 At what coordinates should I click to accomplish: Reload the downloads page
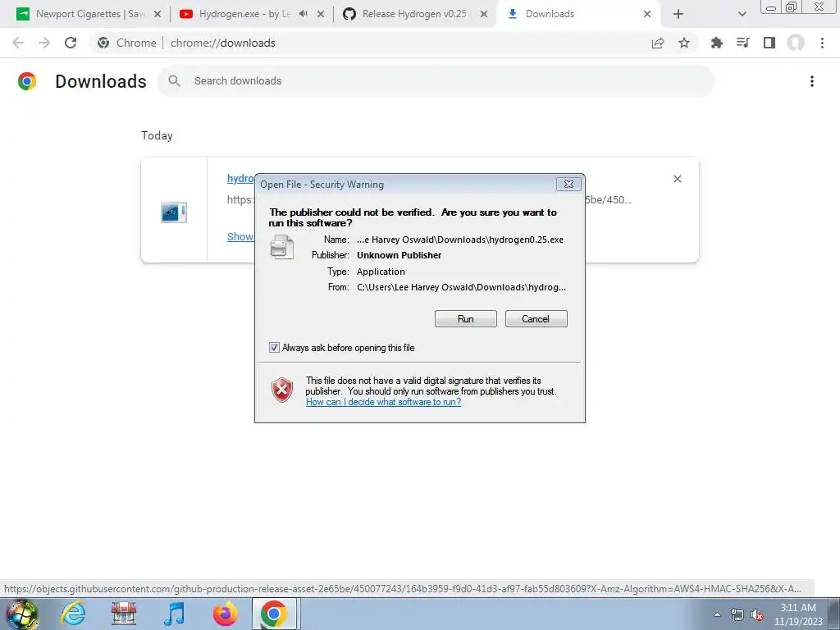[71, 43]
